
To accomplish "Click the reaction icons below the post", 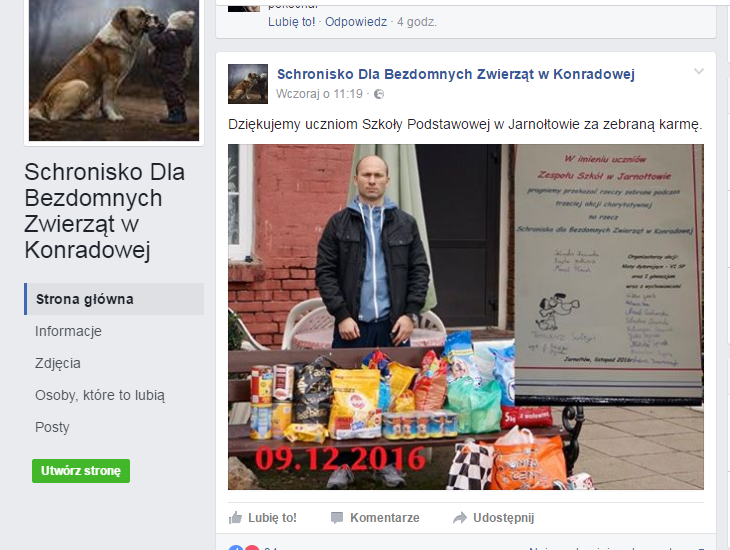I will pos(244,548).
